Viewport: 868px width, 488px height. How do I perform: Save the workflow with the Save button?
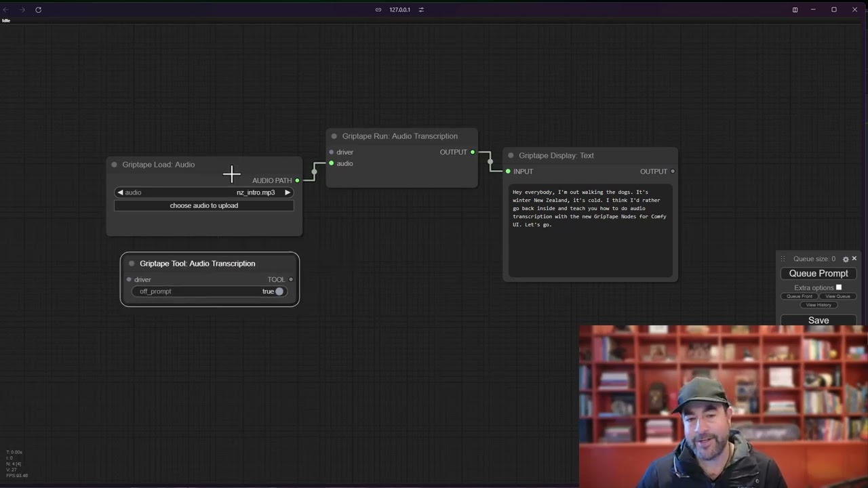click(818, 320)
